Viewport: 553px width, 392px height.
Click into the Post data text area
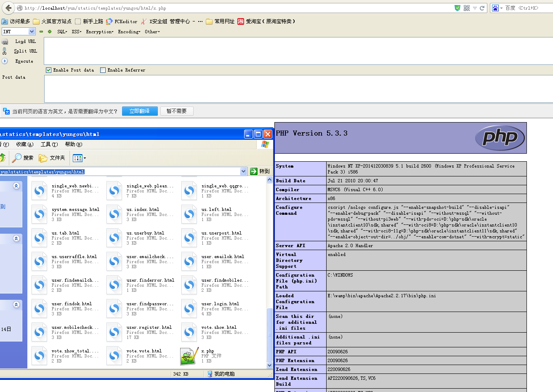coord(298,89)
